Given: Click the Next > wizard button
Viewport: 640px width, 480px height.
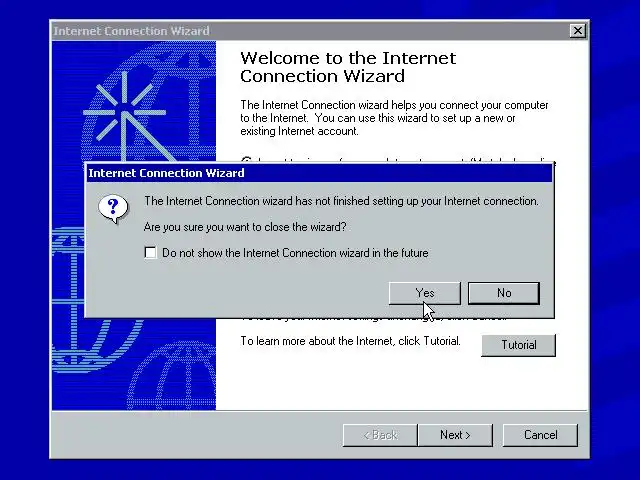Looking at the screenshot, I should point(455,435).
